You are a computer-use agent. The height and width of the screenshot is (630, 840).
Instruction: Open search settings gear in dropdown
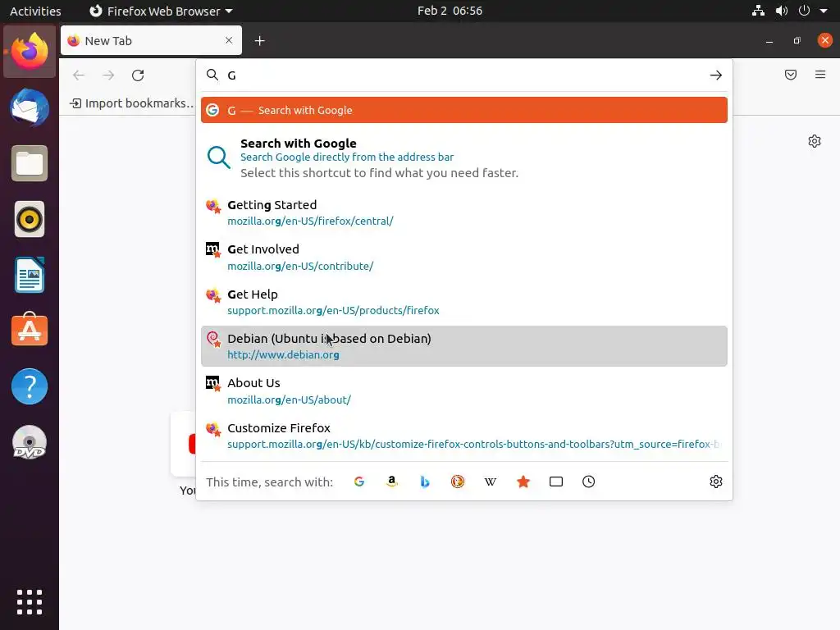tap(715, 482)
